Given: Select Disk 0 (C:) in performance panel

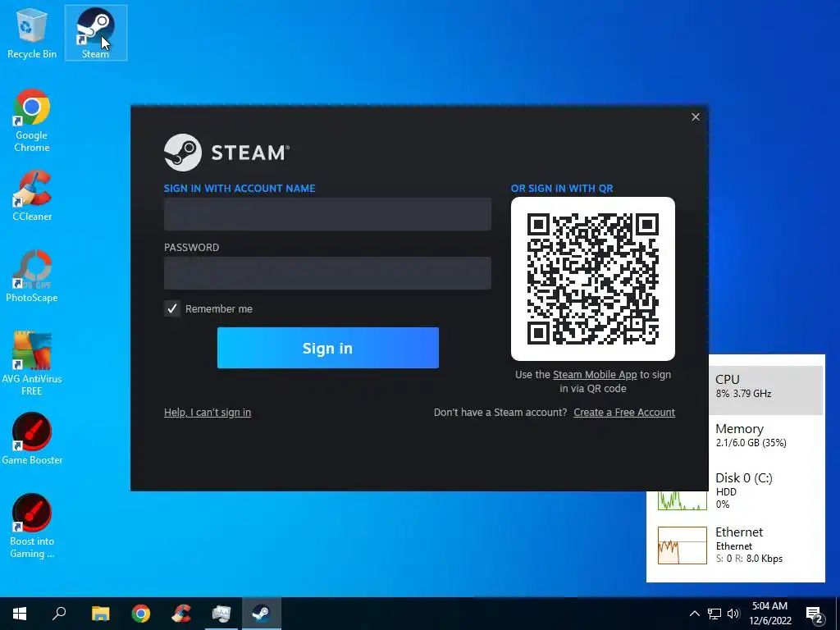Looking at the screenshot, I should point(745,489).
